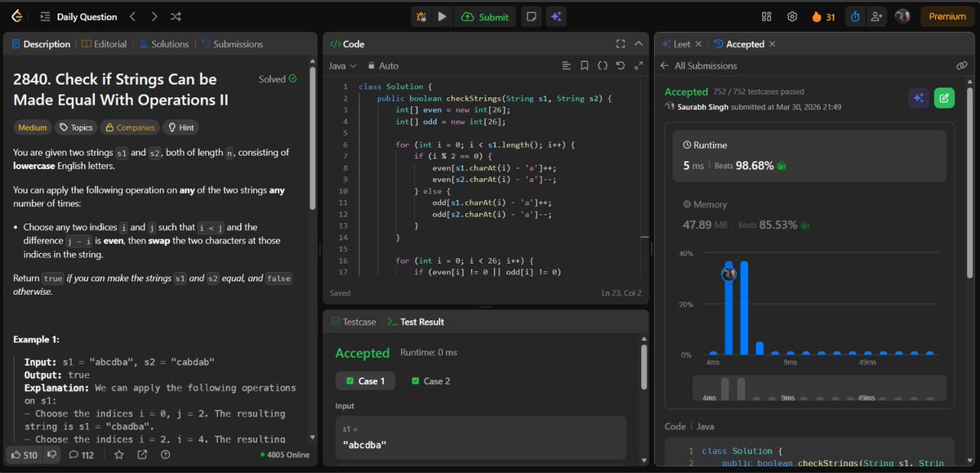
Task: Expand editor with diagonal arrows icon
Action: tap(638, 65)
